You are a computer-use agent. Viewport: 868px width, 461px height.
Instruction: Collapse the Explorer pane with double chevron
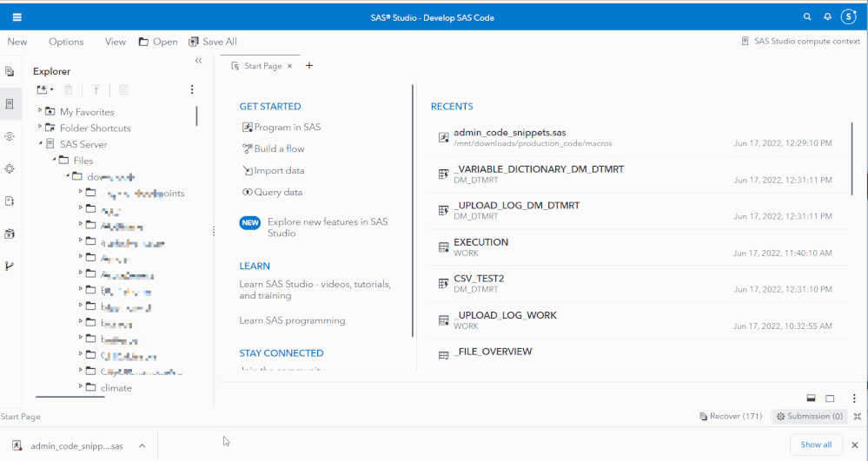pyautogui.click(x=199, y=61)
